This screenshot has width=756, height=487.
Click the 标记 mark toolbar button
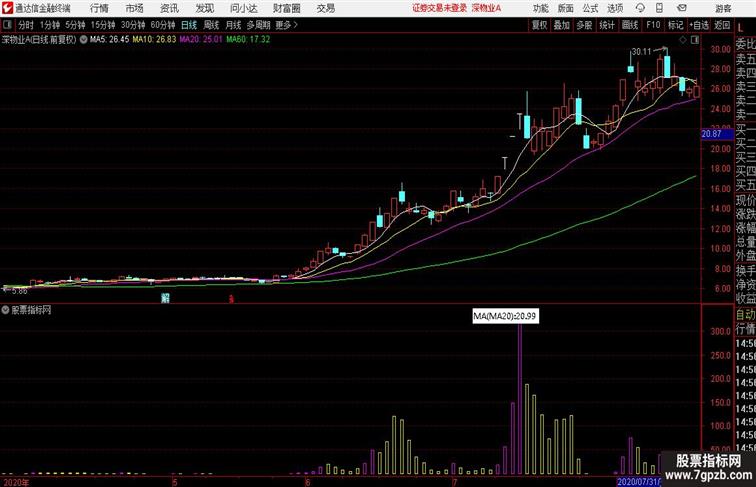tap(675, 25)
